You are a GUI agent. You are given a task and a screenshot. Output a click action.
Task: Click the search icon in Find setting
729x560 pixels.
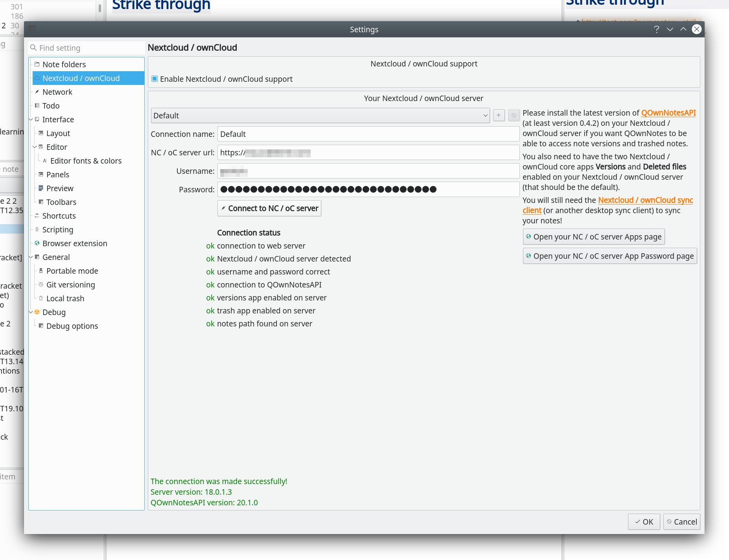34,48
